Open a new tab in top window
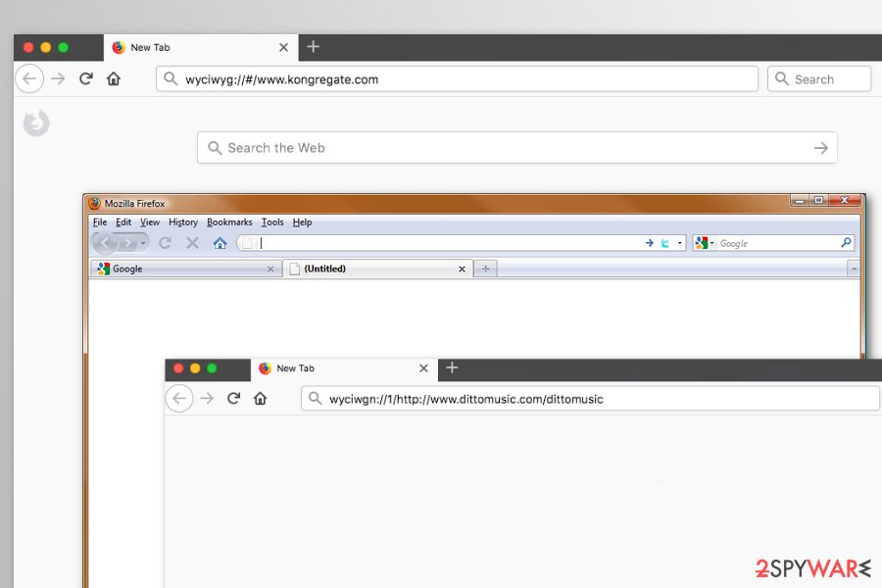Image resolution: width=882 pixels, height=588 pixels. coord(314,47)
